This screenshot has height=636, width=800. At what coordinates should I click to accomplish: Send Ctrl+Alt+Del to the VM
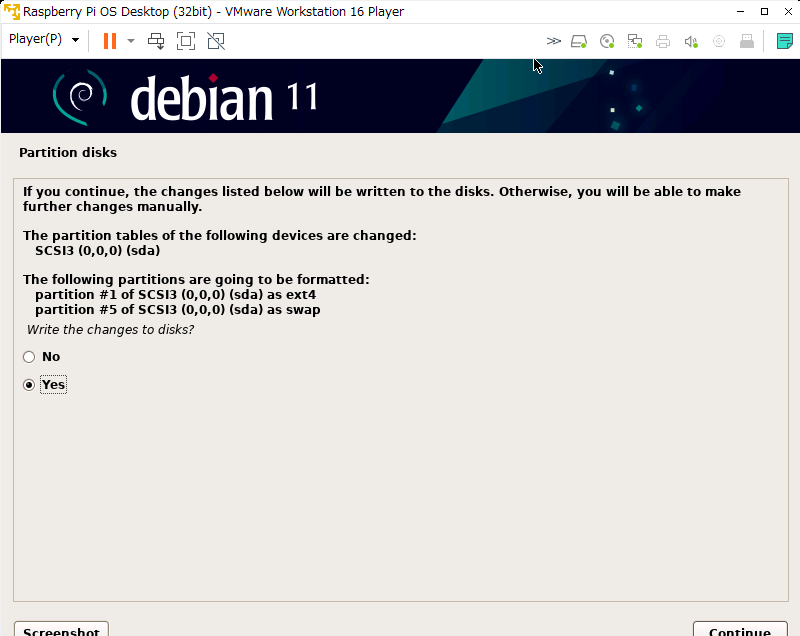coord(156,41)
